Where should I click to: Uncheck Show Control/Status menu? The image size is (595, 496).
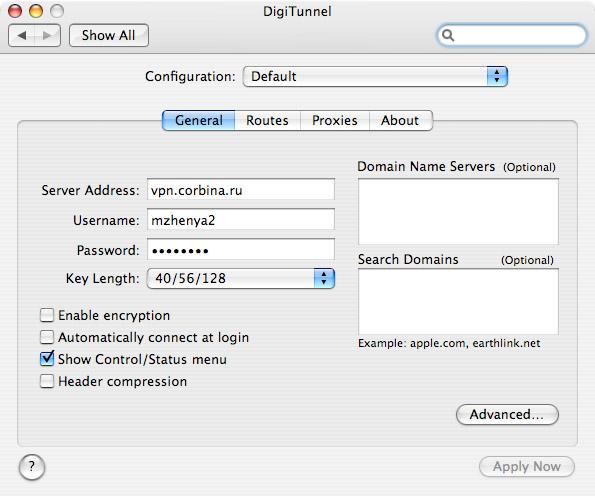47,359
